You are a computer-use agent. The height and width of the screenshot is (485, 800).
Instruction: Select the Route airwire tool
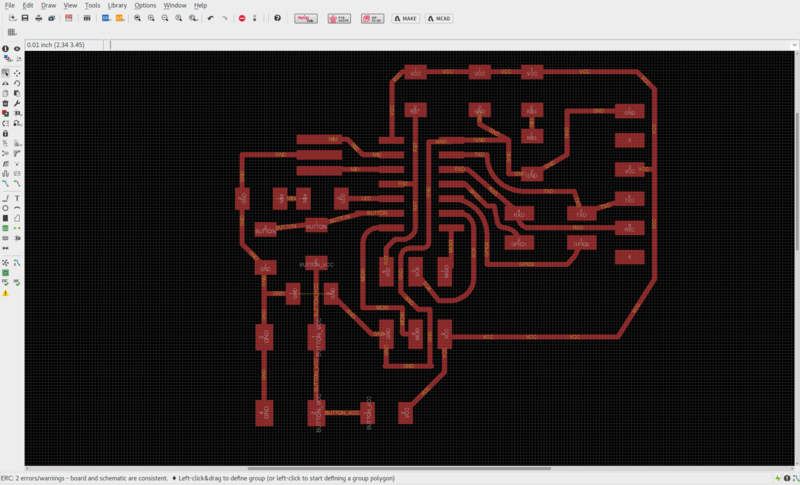pyautogui.click(x=5, y=183)
